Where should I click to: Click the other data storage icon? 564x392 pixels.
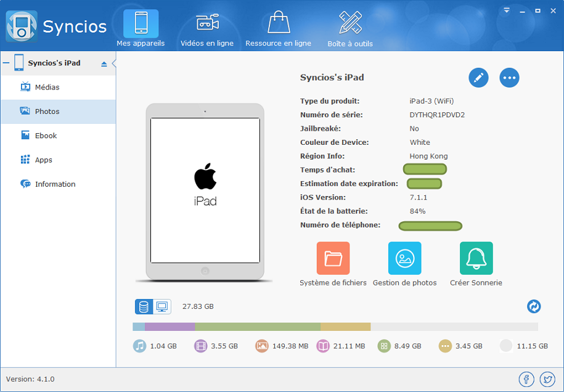(445, 346)
